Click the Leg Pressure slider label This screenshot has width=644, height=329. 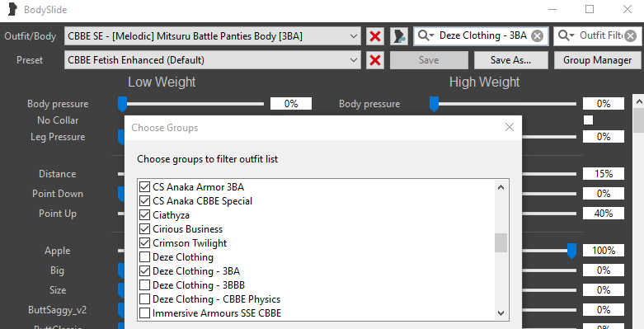58,137
